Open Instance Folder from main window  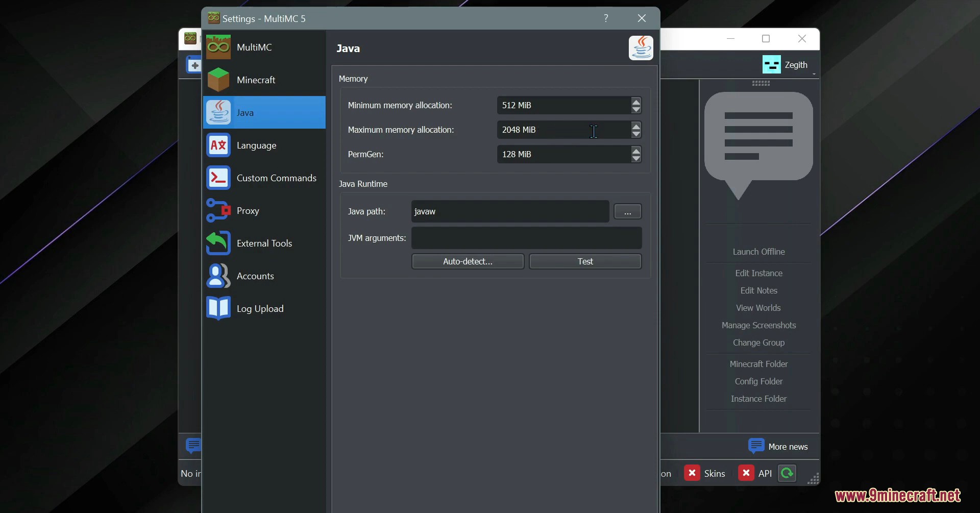tap(758, 399)
